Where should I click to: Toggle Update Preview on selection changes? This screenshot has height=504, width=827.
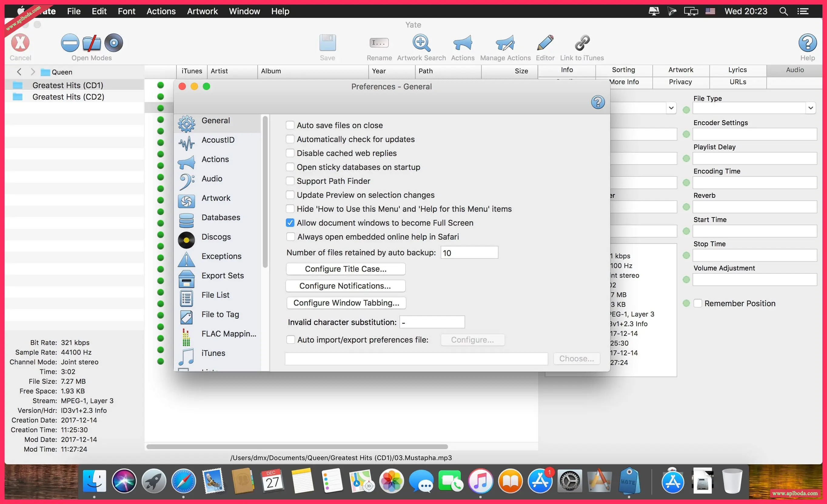click(290, 195)
